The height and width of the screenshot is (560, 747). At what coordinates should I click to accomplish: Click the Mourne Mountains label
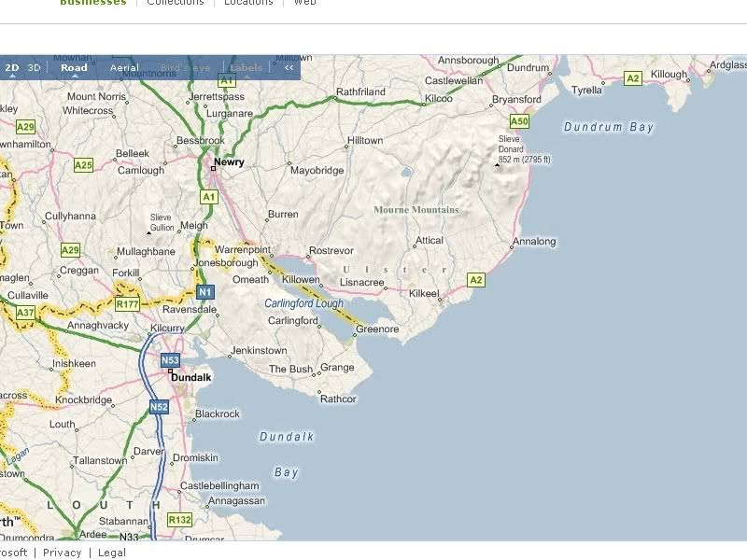416,209
